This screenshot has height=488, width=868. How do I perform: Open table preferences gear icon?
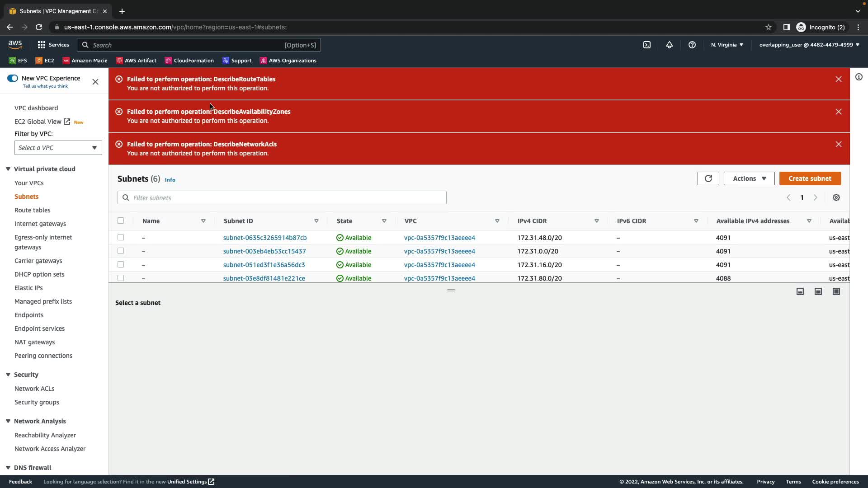click(836, 197)
